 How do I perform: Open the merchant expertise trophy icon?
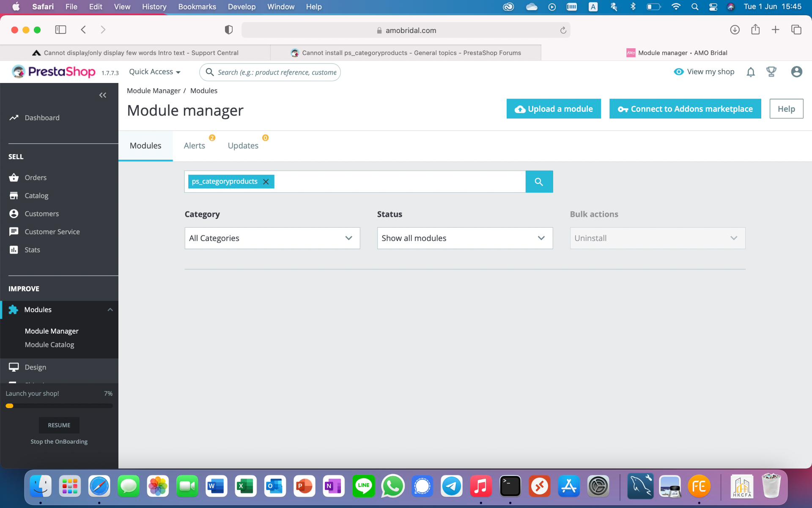coord(771,72)
